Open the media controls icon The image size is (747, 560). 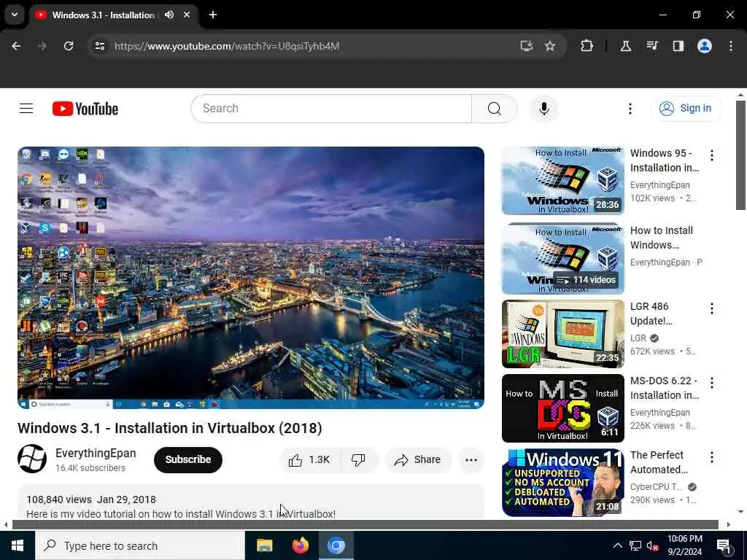pos(651,46)
